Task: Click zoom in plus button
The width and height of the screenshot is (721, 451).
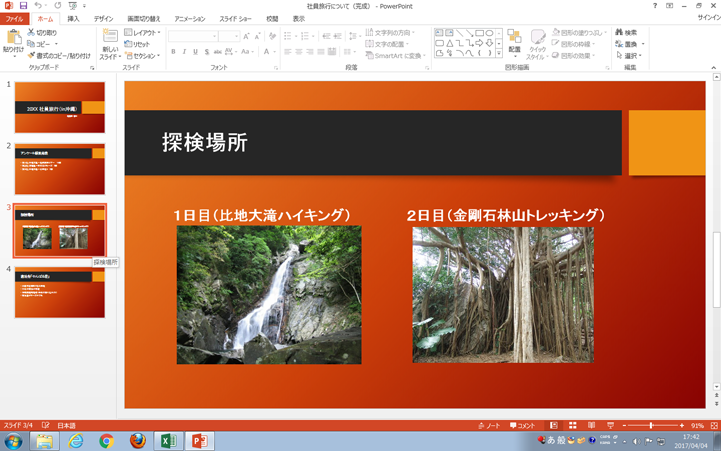Action: [682, 425]
